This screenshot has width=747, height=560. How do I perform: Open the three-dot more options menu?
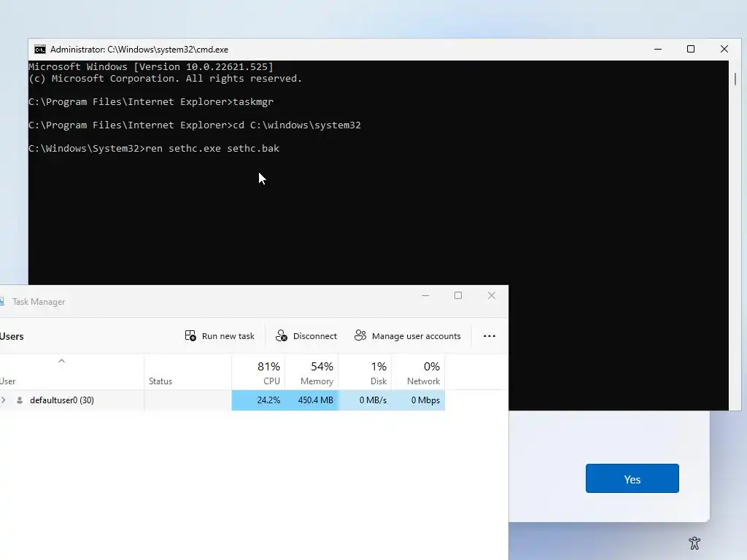click(489, 335)
